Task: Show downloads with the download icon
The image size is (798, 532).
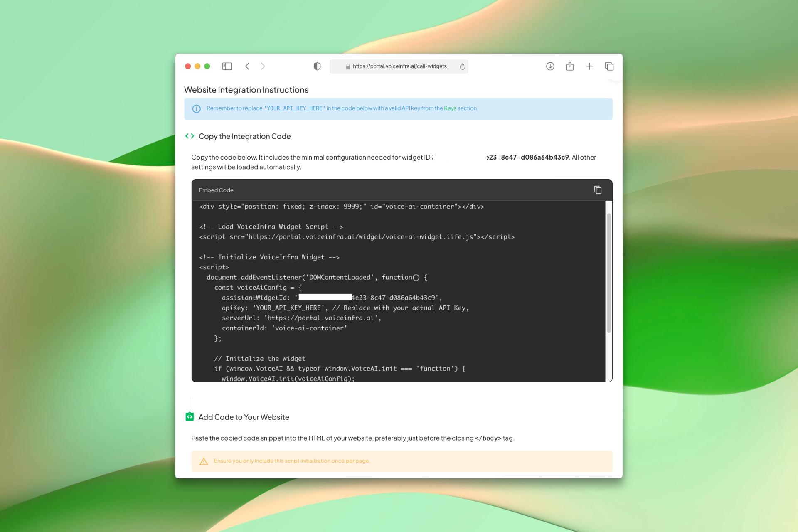Action: tap(550, 66)
